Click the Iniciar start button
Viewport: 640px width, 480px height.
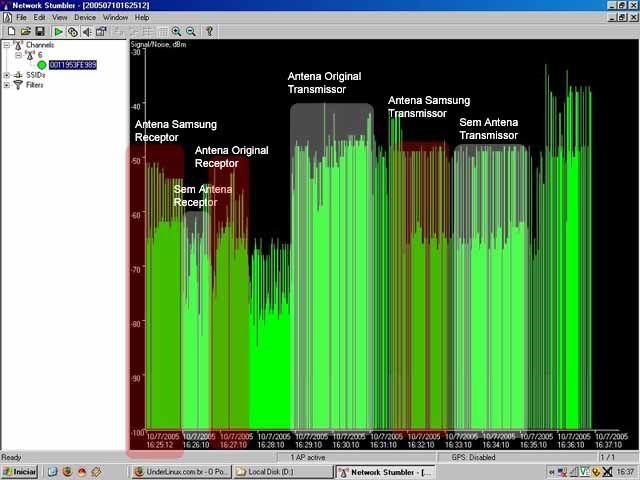(x=19, y=472)
